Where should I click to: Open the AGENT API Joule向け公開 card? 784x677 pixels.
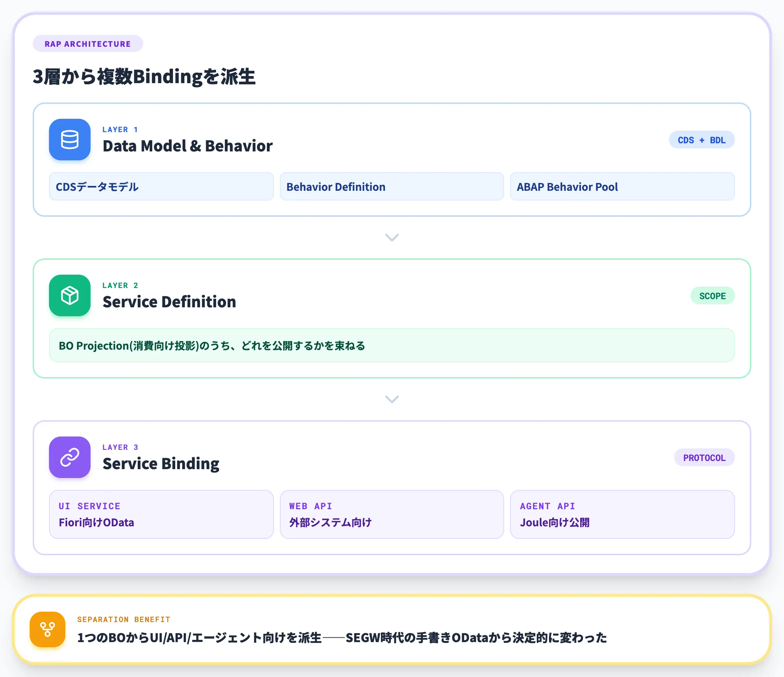click(x=623, y=514)
